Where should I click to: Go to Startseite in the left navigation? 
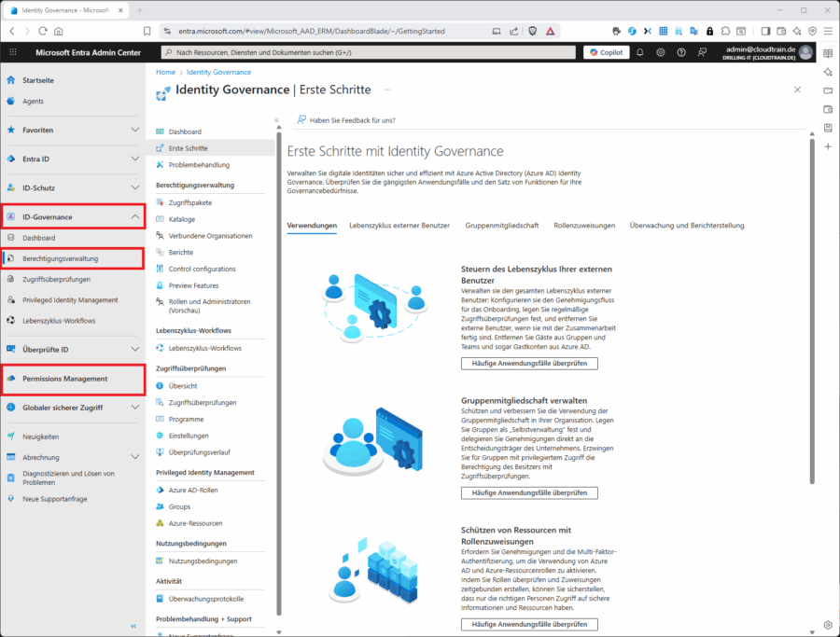point(37,80)
